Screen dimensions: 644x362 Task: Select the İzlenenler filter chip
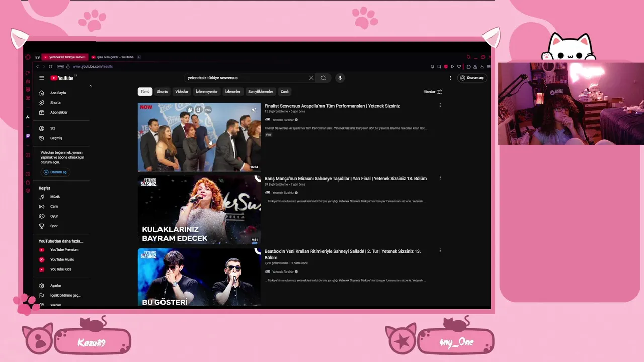coord(233,92)
